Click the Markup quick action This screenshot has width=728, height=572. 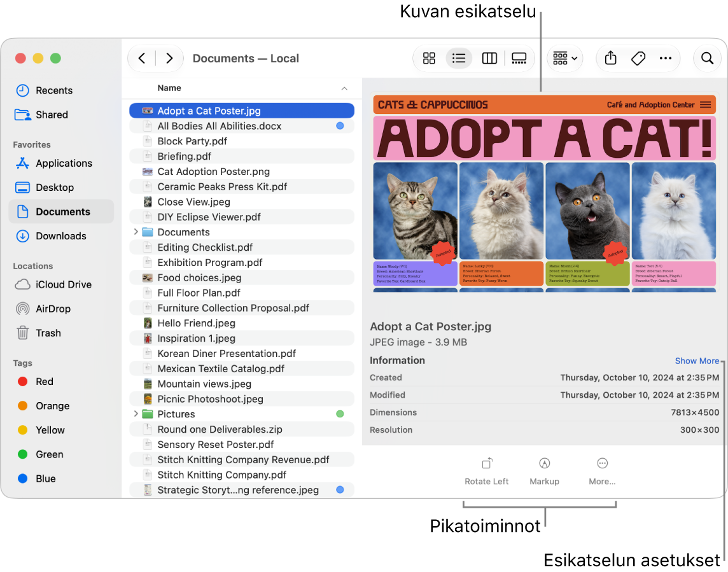544,471
